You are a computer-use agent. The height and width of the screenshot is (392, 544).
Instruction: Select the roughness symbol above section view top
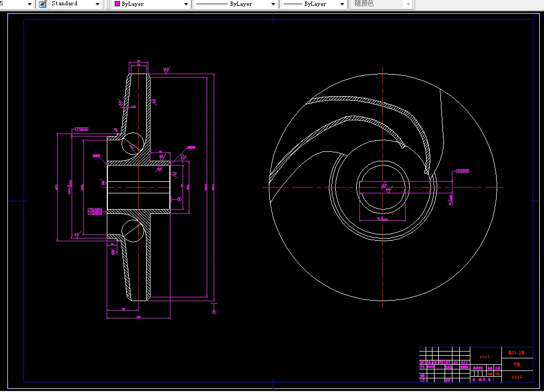[x=166, y=70]
